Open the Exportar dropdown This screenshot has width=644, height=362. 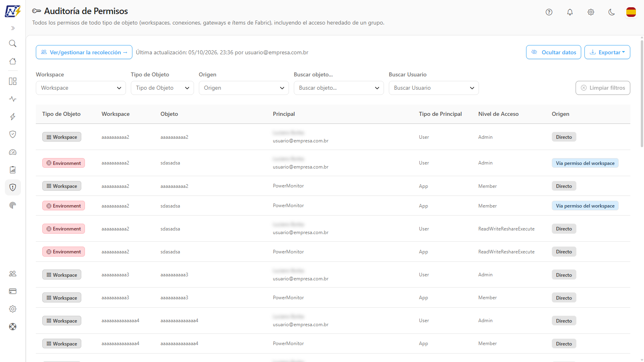[x=607, y=52]
